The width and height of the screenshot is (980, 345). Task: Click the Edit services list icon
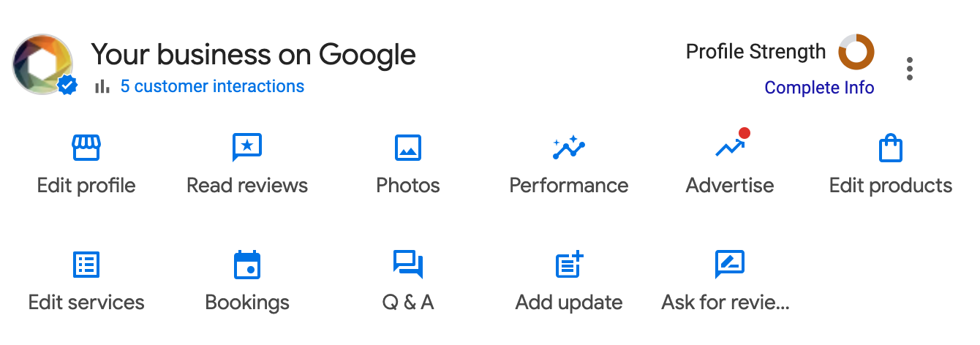pyautogui.click(x=86, y=265)
